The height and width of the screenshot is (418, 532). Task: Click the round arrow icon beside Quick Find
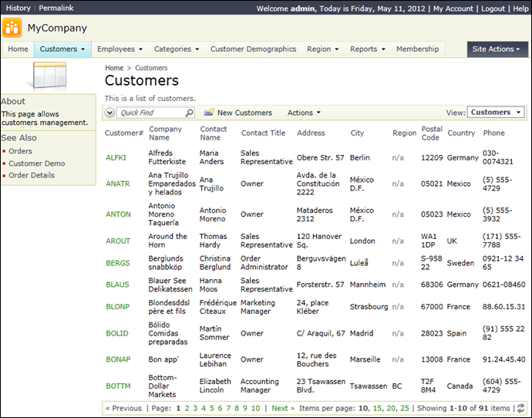coord(109,113)
